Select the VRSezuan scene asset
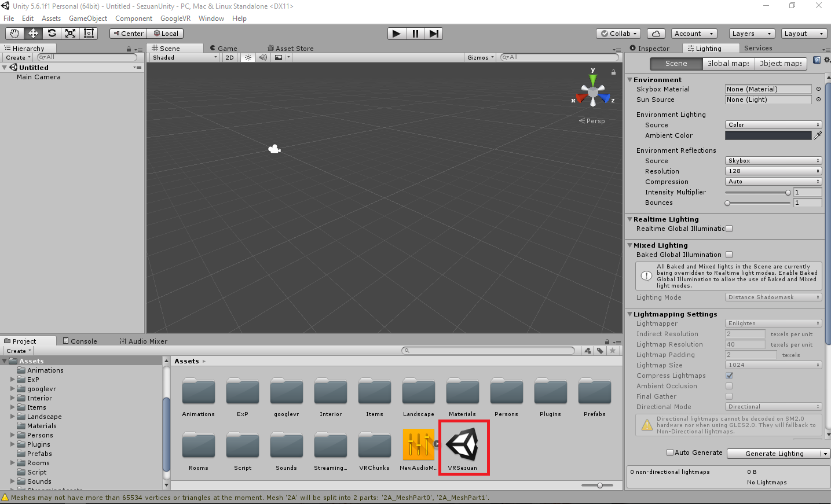The height and width of the screenshot is (504, 831). (463, 448)
